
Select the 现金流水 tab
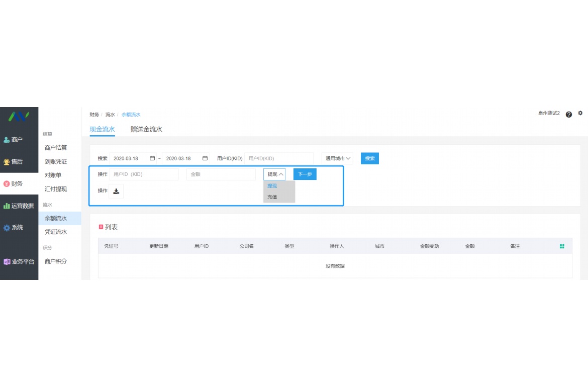point(102,129)
